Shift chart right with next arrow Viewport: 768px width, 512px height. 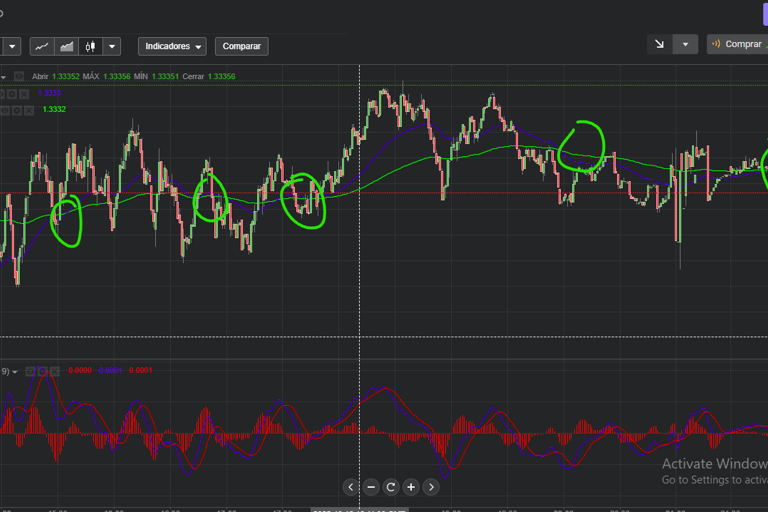coord(431,488)
